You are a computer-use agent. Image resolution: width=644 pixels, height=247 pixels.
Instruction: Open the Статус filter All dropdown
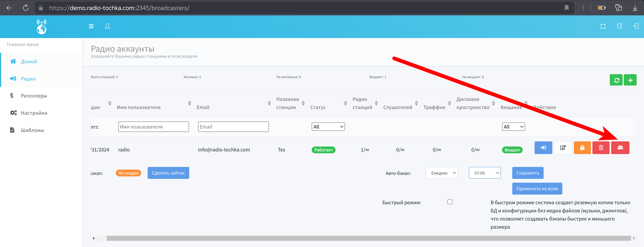pos(328,127)
